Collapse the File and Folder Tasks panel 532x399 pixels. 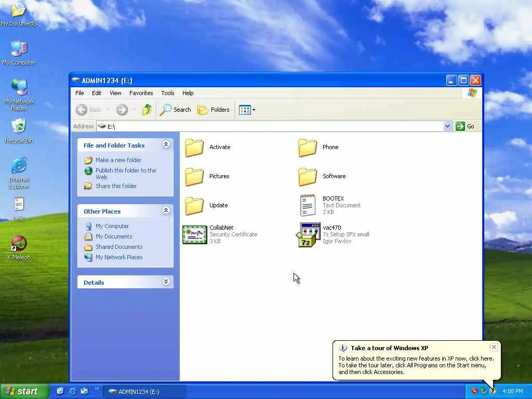[166, 144]
